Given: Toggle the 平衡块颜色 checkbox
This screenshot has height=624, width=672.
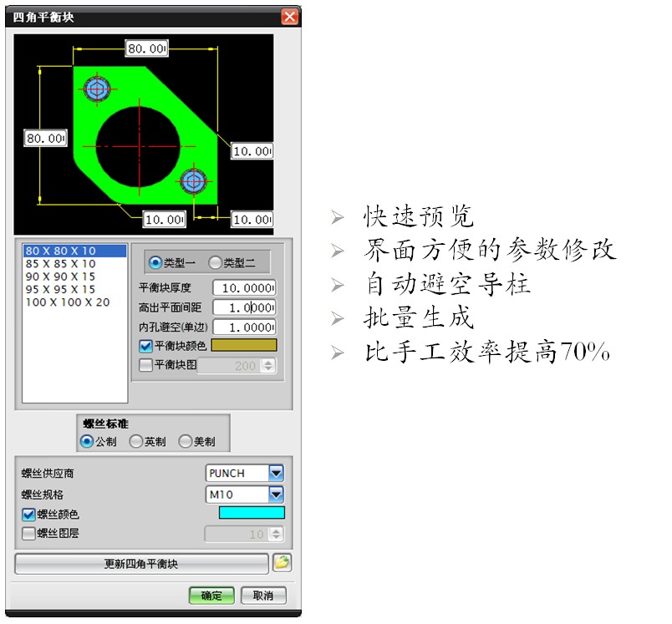Looking at the screenshot, I should (146, 346).
